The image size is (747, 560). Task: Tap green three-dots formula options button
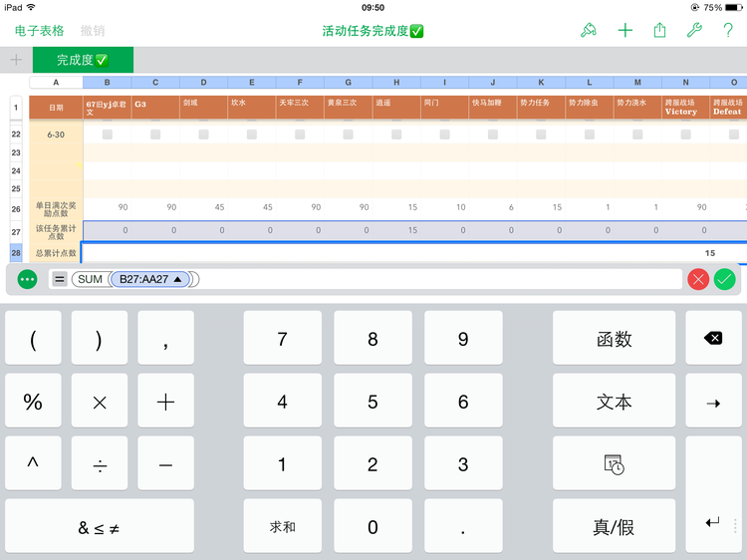coord(27,279)
